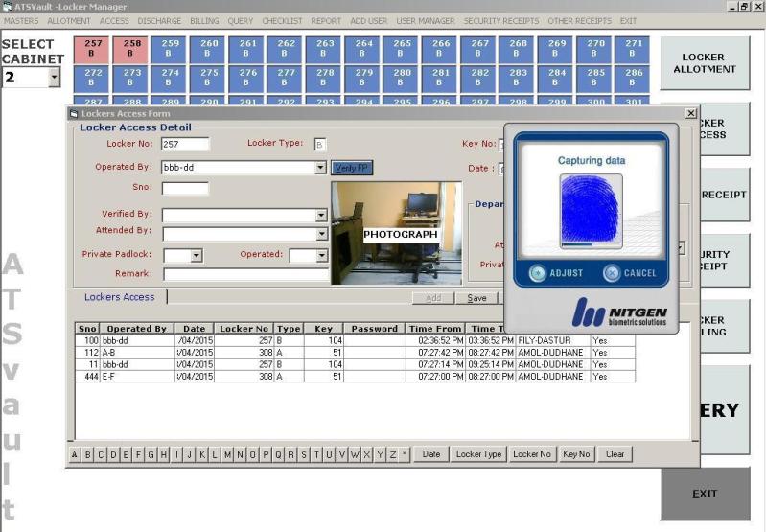Pick locker tile 265 B
The image size is (766, 532).
coord(403,49)
